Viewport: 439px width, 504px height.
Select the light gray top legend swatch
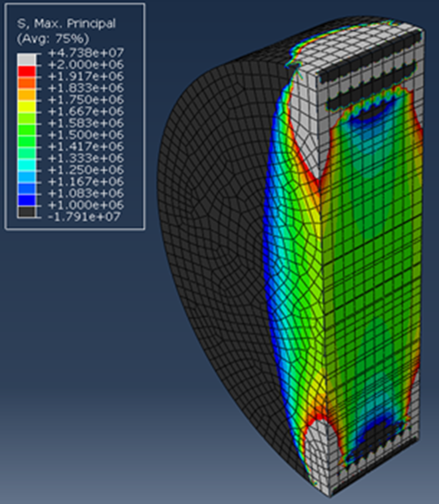26,59
